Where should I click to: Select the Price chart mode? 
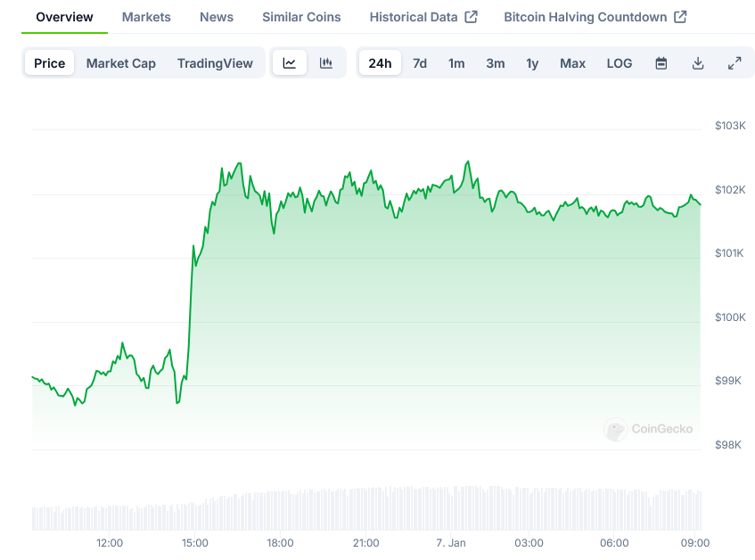50,63
